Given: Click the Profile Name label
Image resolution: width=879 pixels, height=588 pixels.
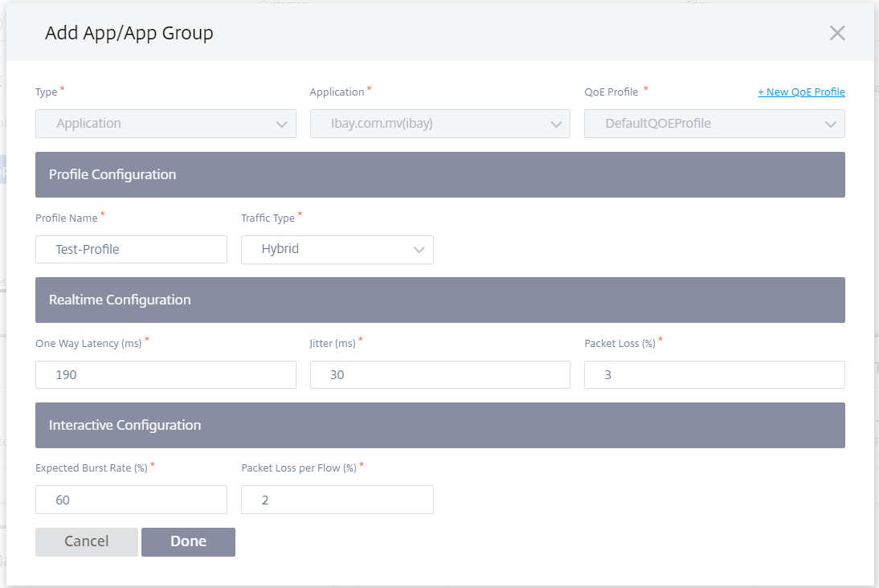Looking at the screenshot, I should tap(66, 218).
